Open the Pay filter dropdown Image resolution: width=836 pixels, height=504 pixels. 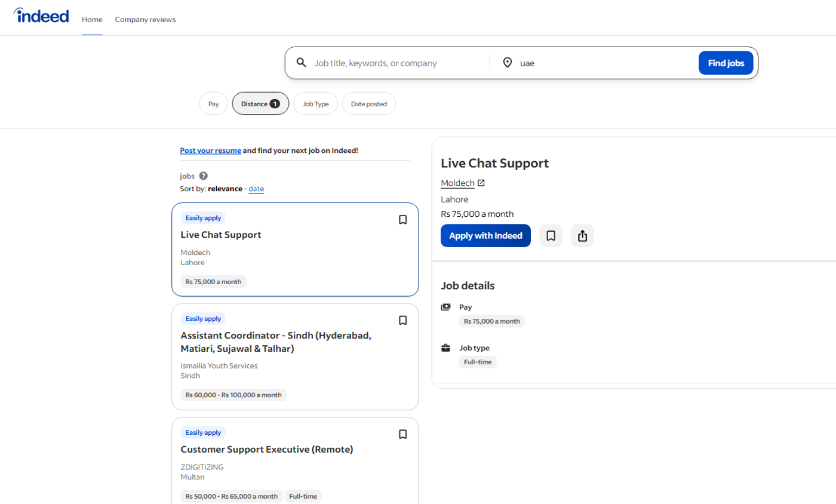[x=214, y=103]
